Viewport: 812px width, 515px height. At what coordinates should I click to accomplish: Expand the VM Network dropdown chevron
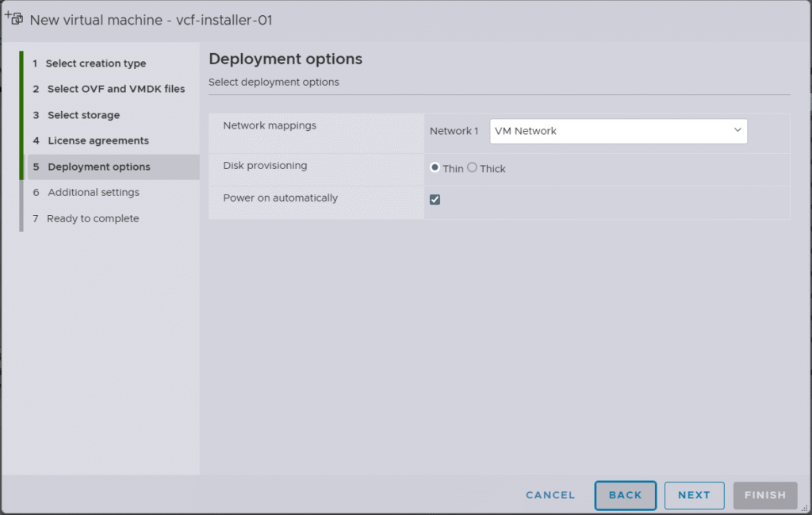[737, 130]
